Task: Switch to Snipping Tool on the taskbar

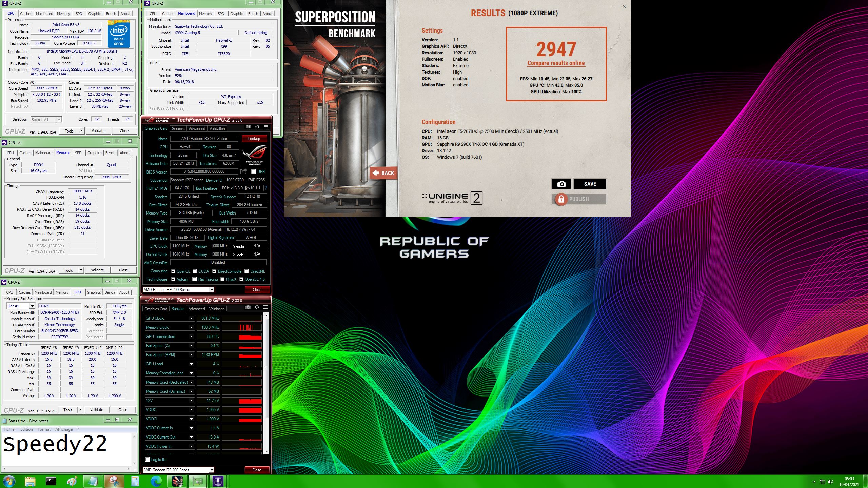Action: 114,481
